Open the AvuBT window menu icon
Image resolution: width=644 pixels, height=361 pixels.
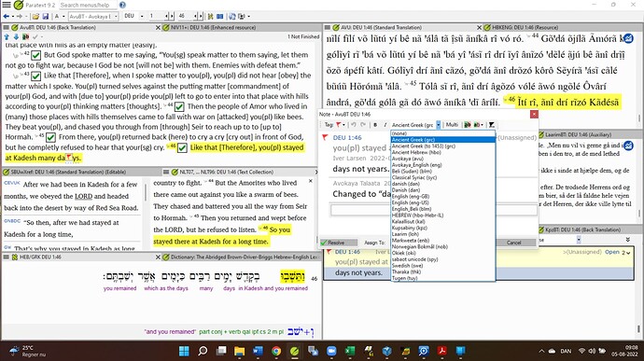coord(7,27)
